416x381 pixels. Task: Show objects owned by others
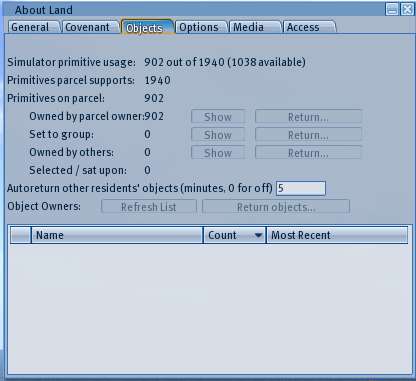point(218,153)
